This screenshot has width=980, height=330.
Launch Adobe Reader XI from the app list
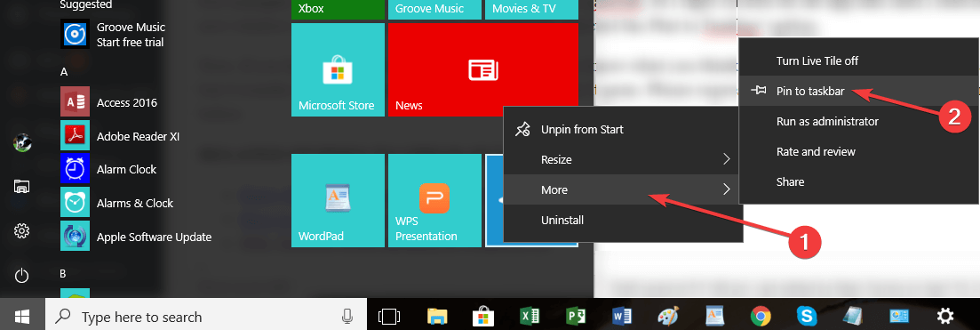coord(121,136)
